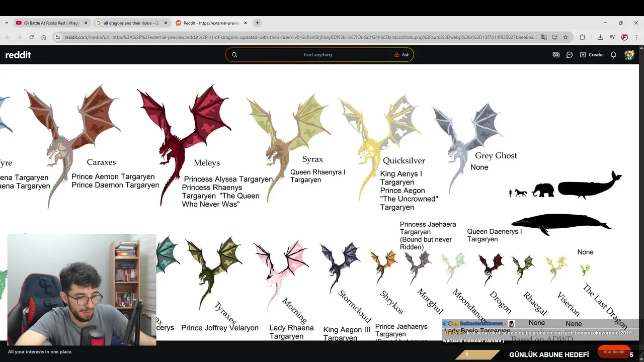Restore down the browser window
Screen dimensions: 644x362
pos(620,23)
